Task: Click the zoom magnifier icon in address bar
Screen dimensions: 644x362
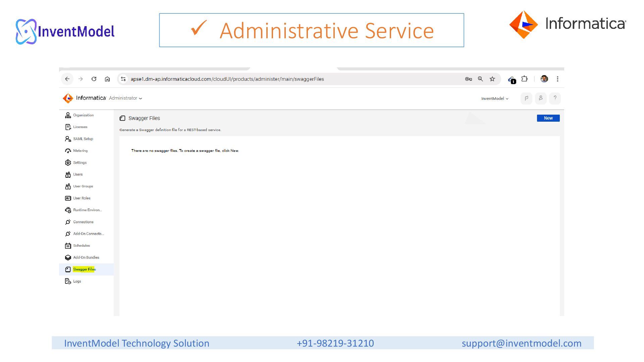Action: pyautogui.click(x=480, y=79)
